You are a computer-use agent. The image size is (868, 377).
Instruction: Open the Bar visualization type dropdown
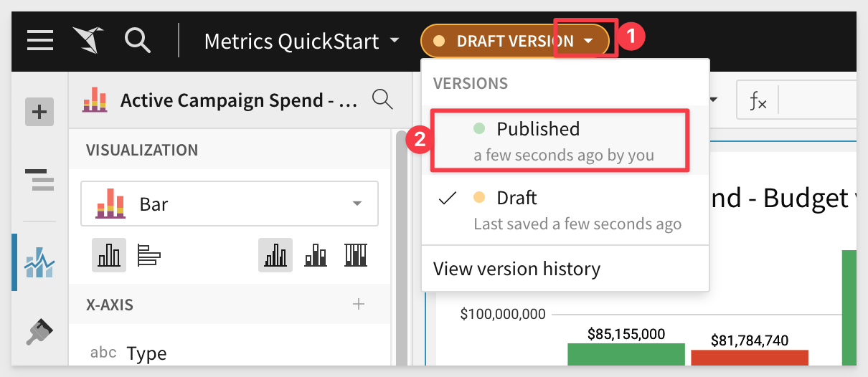coord(230,204)
